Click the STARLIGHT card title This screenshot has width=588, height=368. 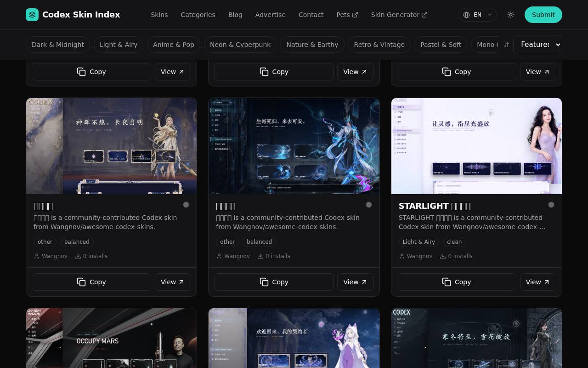435,206
